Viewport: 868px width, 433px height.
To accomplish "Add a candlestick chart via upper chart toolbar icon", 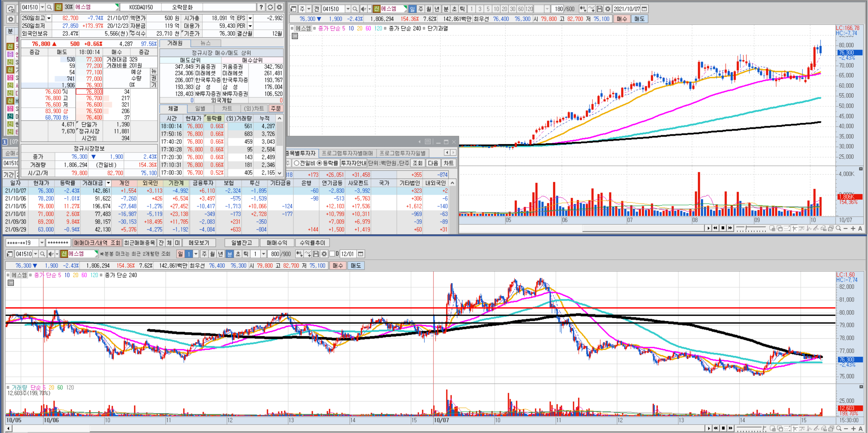I will (x=583, y=9).
